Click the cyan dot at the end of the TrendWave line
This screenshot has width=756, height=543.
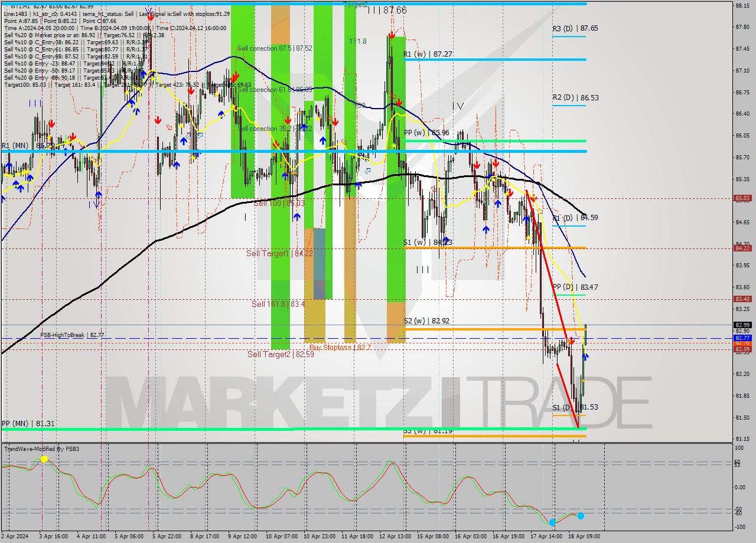(581, 515)
